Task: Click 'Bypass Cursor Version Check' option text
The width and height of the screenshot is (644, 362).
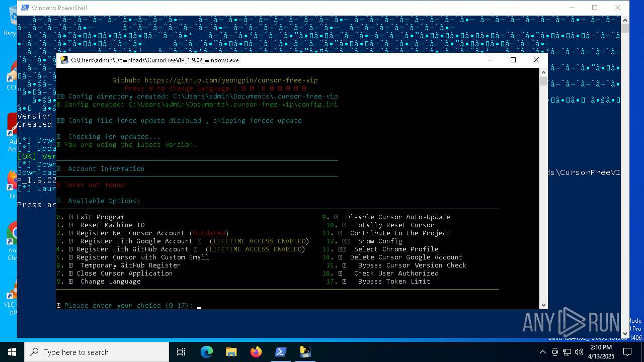Action: coord(413,265)
